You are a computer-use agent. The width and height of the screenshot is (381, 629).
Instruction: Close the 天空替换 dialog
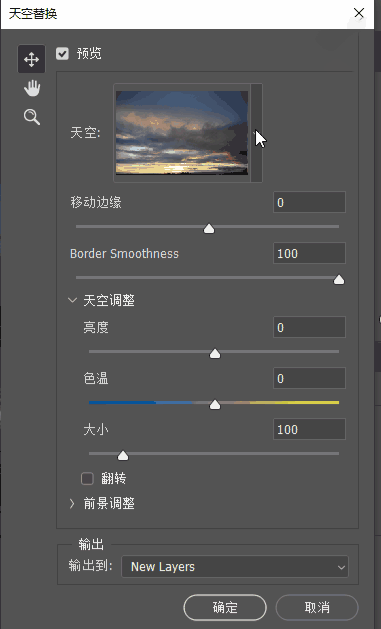click(x=359, y=13)
